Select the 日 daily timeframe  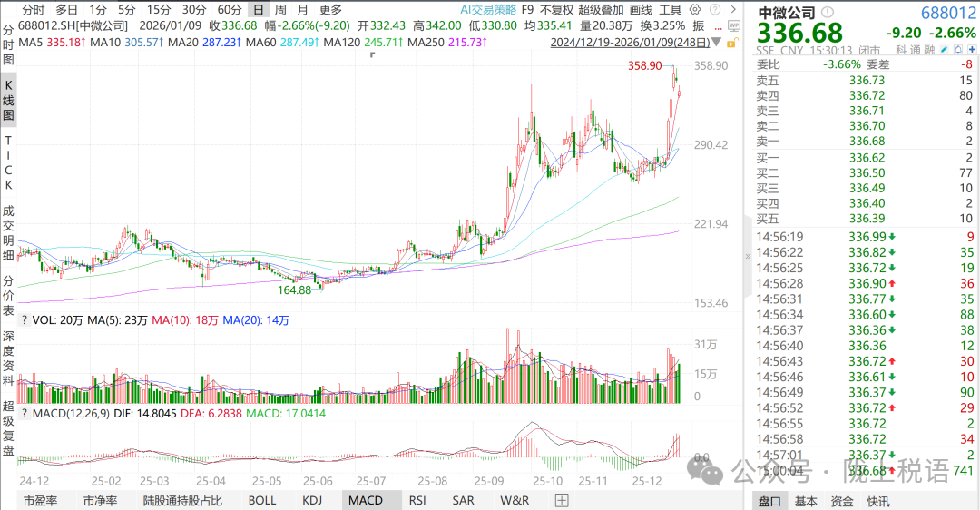point(258,9)
